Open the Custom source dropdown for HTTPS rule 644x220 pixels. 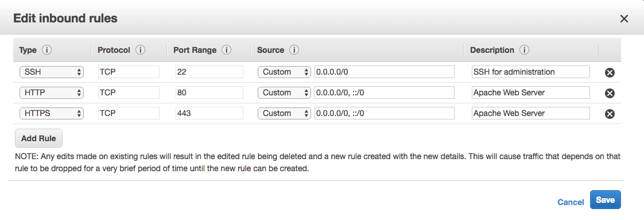284,113
